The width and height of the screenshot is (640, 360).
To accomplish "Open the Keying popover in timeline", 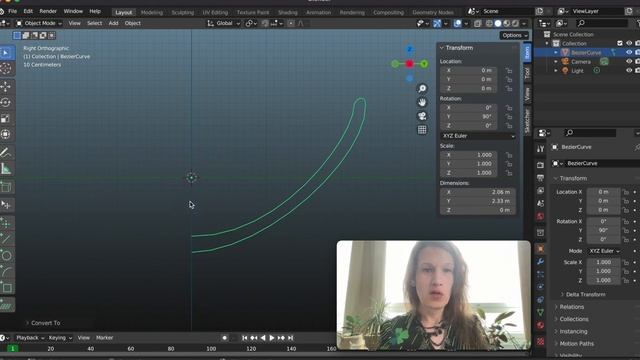I will (x=60, y=338).
